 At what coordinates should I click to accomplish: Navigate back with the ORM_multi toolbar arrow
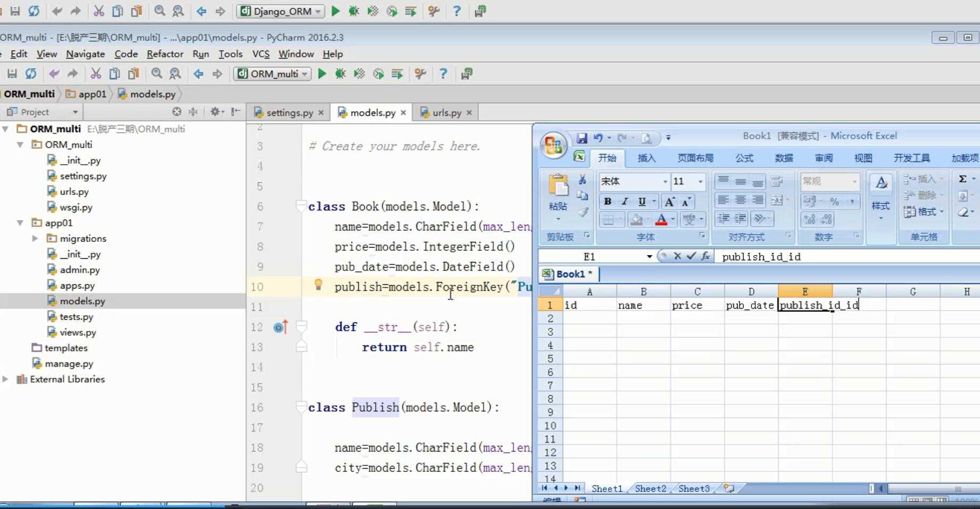pos(198,74)
